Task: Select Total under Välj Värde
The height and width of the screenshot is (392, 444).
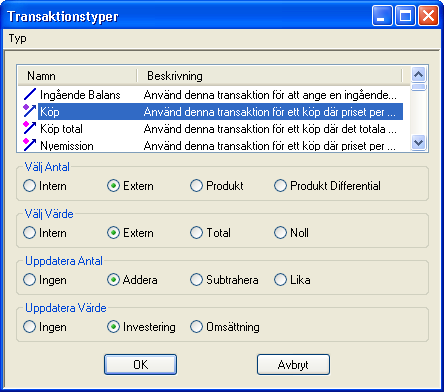Action: [210, 233]
